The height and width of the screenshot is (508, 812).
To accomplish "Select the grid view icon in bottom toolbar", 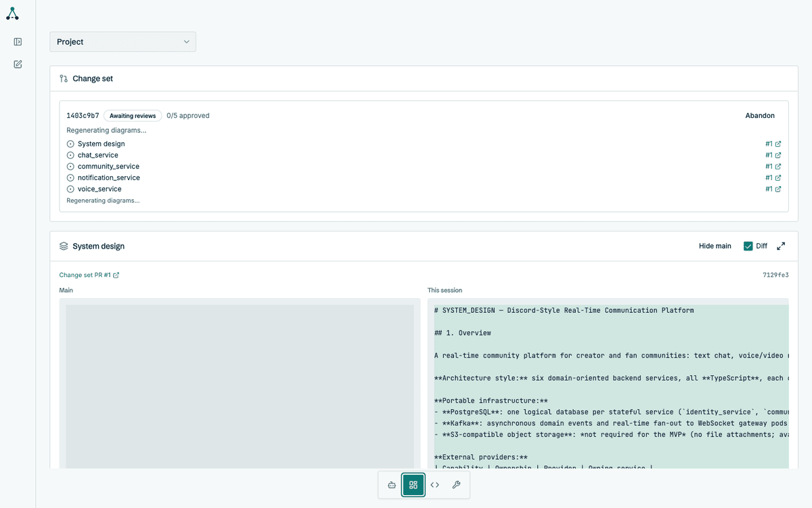I will [x=413, y=485].
